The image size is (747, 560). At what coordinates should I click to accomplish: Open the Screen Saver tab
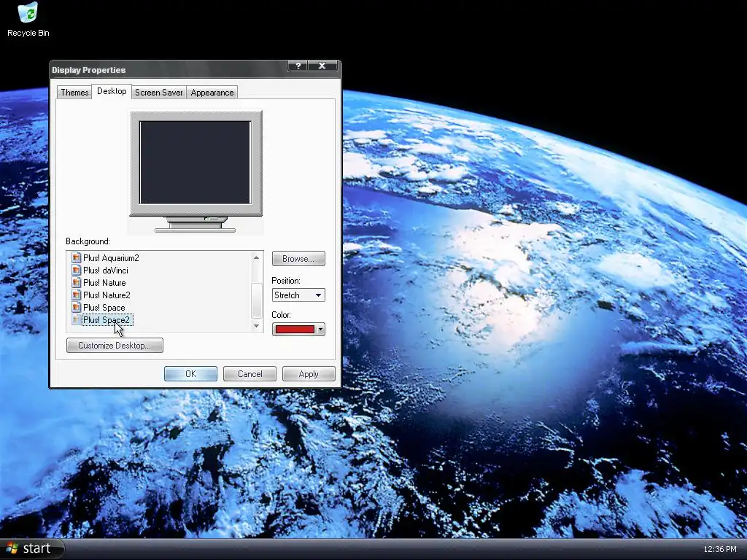(158, 93)
